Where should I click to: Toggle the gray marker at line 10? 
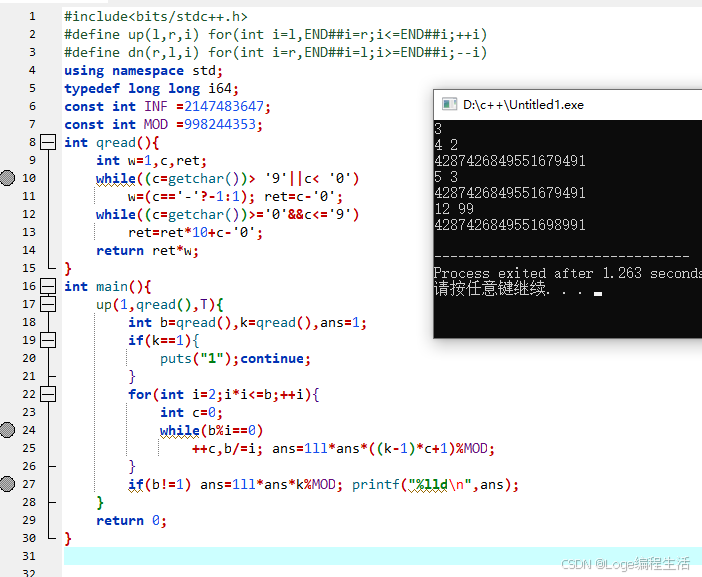(7, 178)
